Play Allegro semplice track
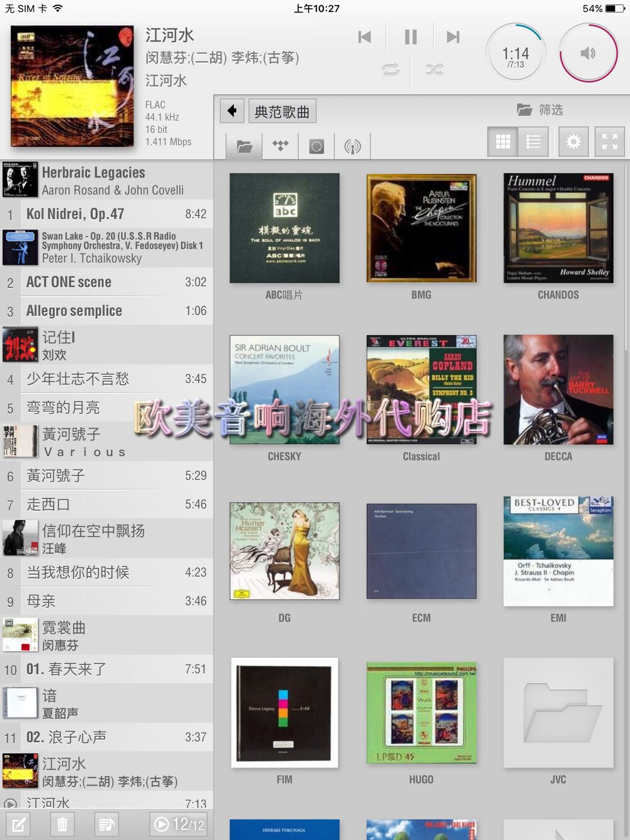Viewport: 630px width, 840px height. (x=106, y=311)
